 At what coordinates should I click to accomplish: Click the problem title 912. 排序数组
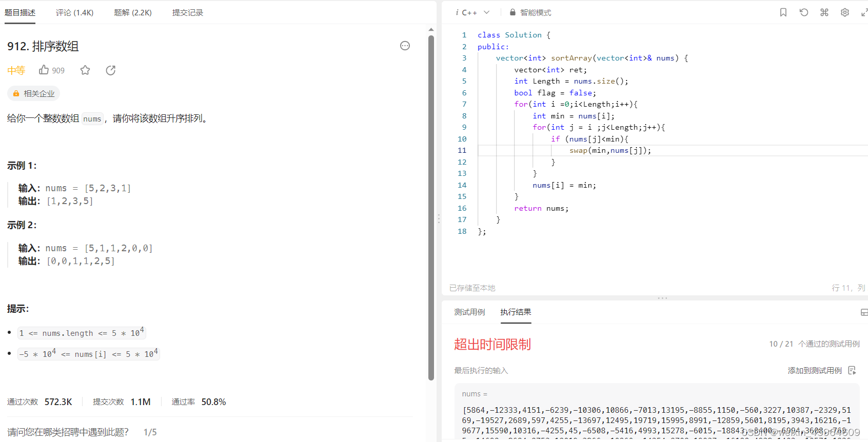point(43,46)
